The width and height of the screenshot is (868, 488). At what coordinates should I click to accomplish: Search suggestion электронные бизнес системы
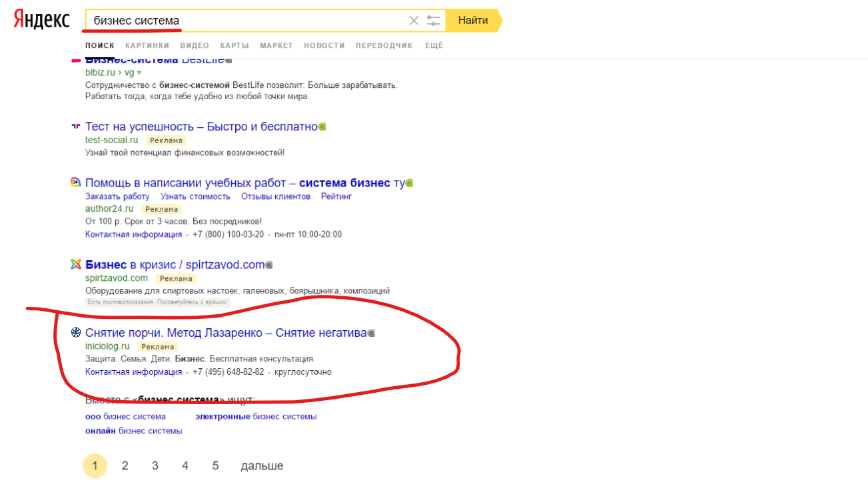click(256, 417)
